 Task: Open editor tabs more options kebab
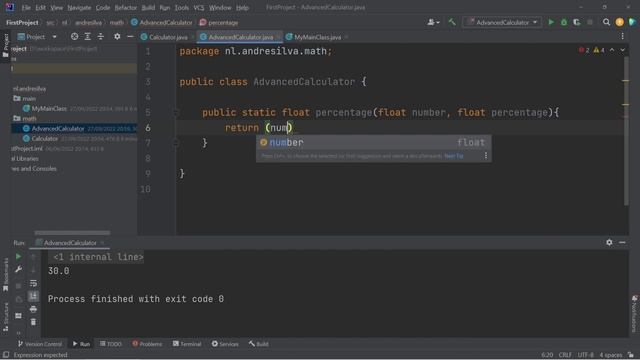(622, 37)
